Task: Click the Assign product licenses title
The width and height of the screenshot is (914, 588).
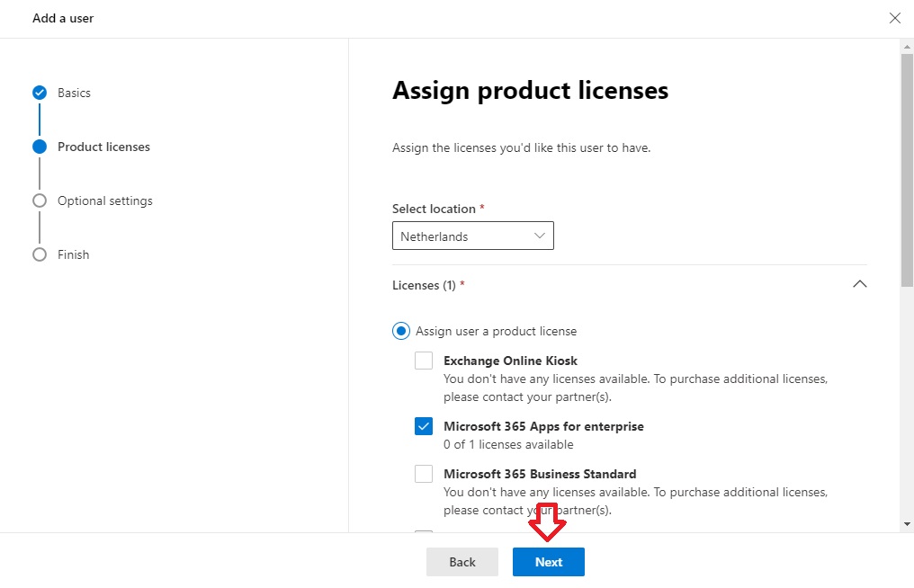Action: pyautogui.click(x=531, y=91)
